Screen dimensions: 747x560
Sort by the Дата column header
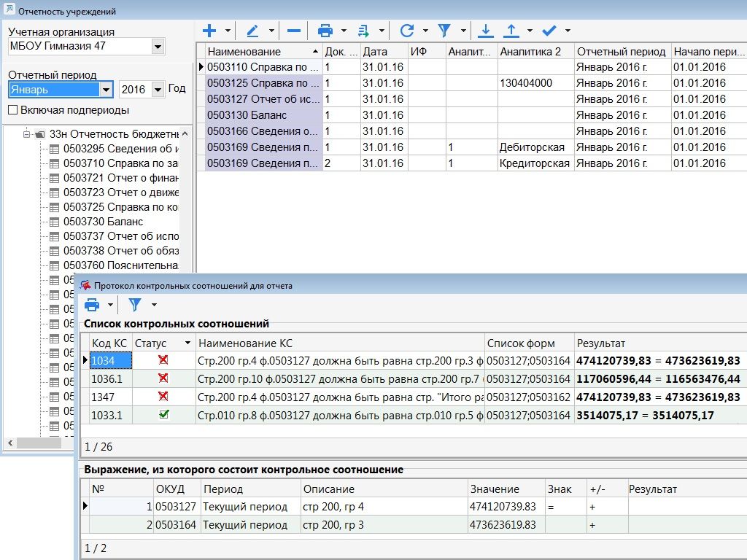(x=384, y=52)
